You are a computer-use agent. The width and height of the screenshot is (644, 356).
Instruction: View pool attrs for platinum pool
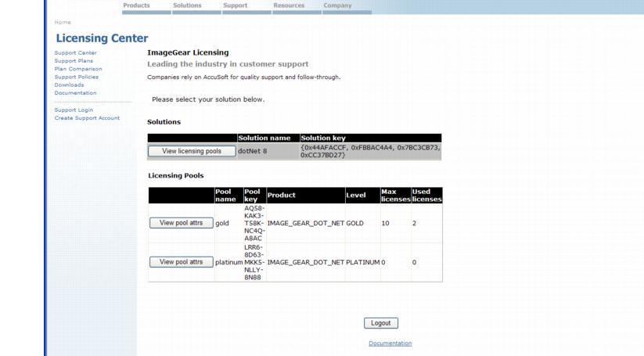pyautogui.click(x=181, y=262)
